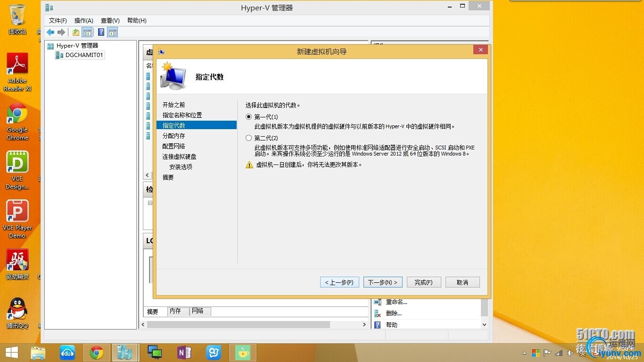Show hidden tray icons with the up arrow
Screen dimensions: 644x362
pos(525,353)
